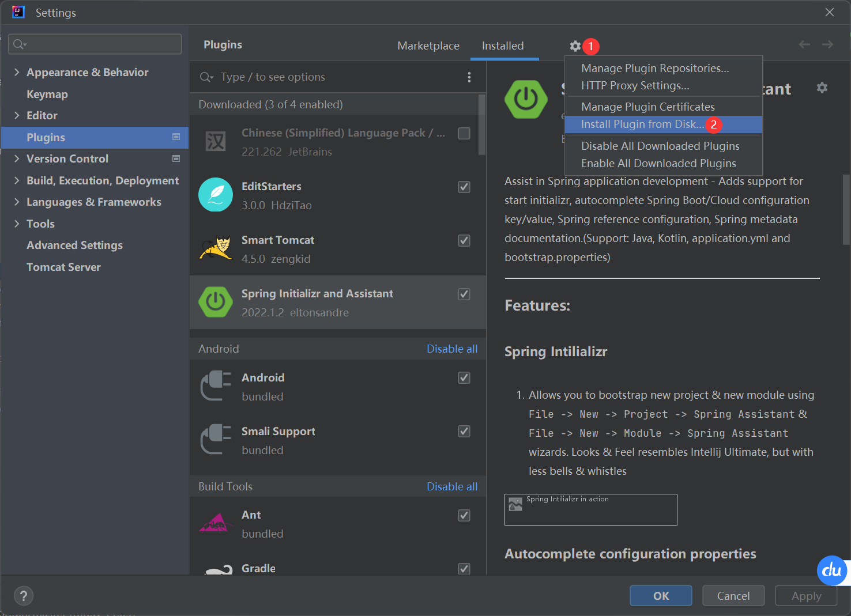Screen dimensions: 851x616
Task: Expand the Version Control node
Action: point(17,158)
